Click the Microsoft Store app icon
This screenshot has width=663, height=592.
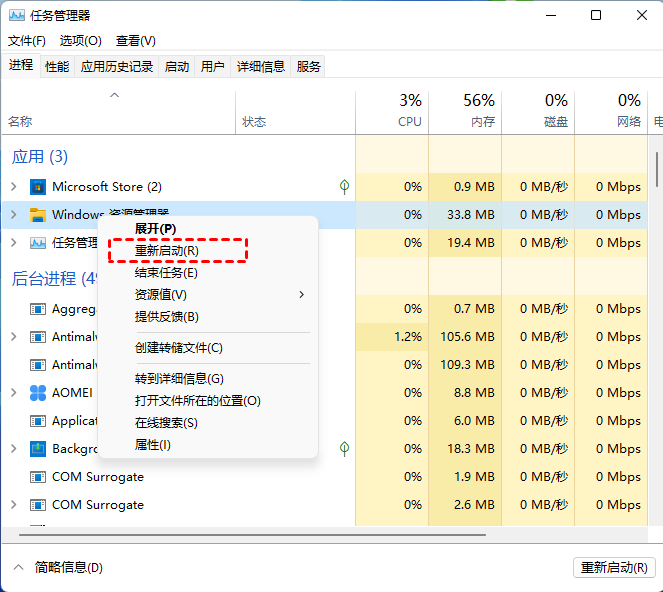point(38,187)
